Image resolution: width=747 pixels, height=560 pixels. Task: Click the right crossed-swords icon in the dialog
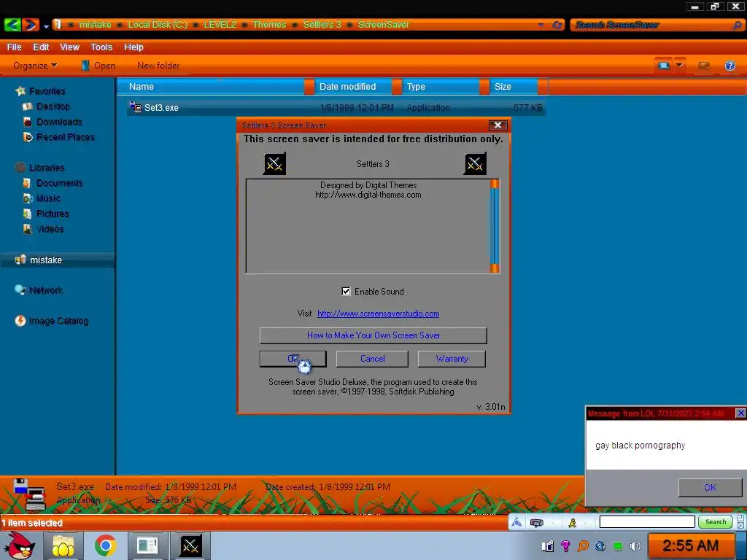[475, 164]
